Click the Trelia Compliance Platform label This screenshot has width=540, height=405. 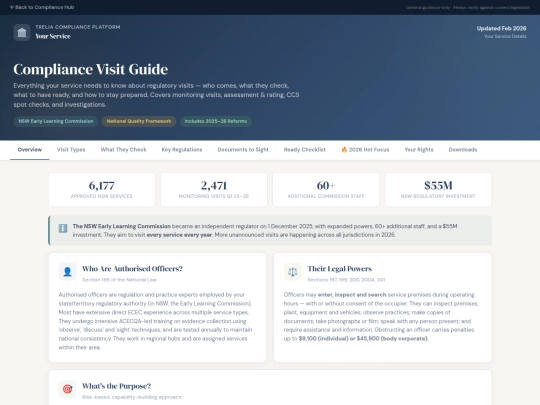coord(78,27)
